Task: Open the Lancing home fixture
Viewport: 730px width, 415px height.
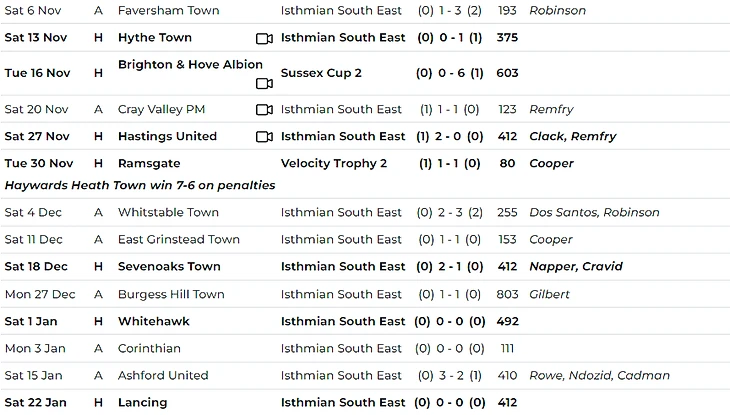Action: tap(142, 403)
